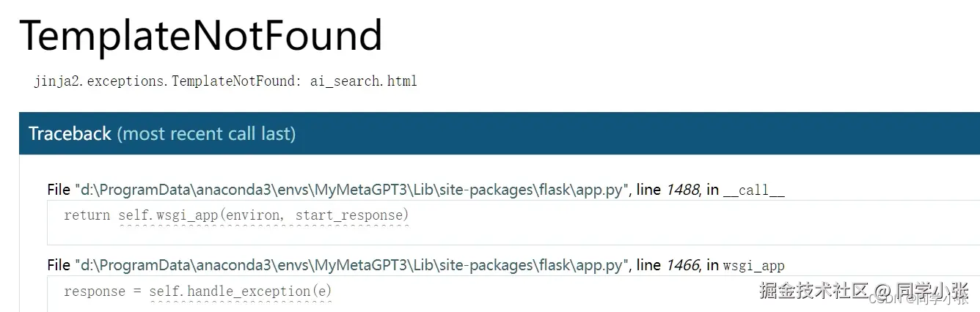The width and height of the screenshot is (980, 312).
Task: Click the ai_search.html template name
Action: (363, 81)
